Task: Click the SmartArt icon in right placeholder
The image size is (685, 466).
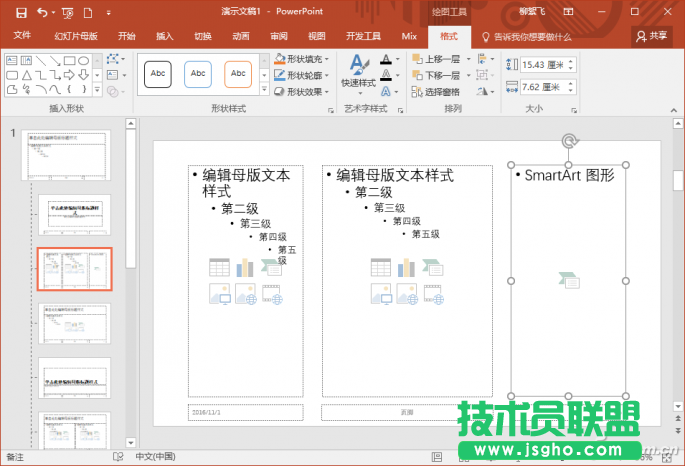Action: coord(569,281)
